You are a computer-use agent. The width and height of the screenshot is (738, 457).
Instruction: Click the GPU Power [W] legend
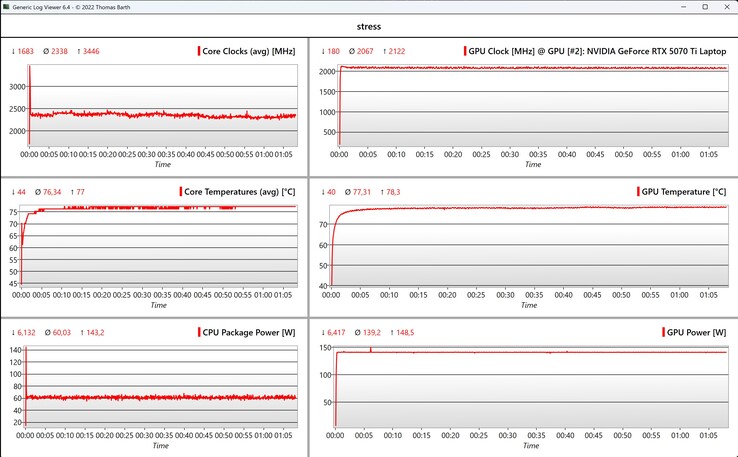pyautogui.click(x=697, y=332)
